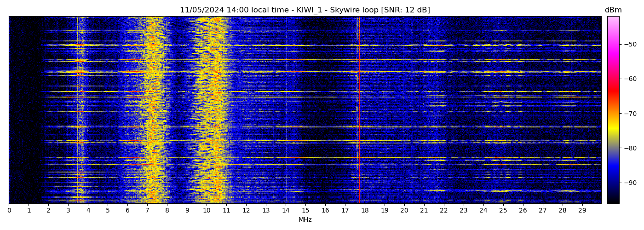
Task: Click the 21 MHz tick label
Action: point(424,210)
